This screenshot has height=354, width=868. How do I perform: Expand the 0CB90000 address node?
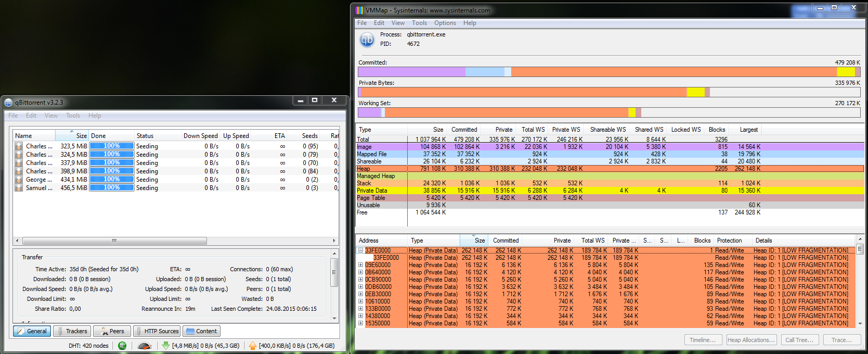[x=360, y=280]
